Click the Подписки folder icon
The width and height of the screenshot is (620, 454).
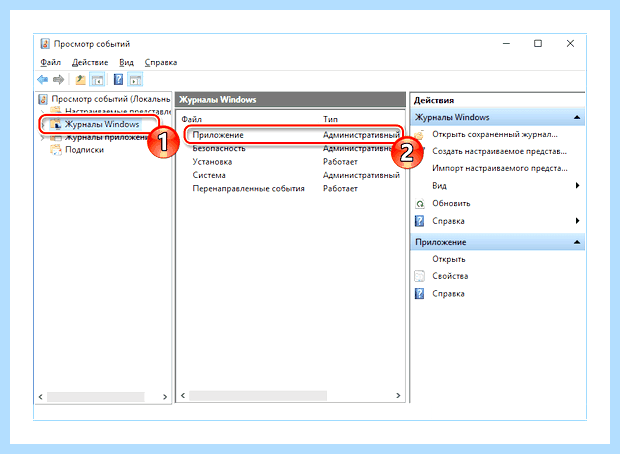point(56,150)
